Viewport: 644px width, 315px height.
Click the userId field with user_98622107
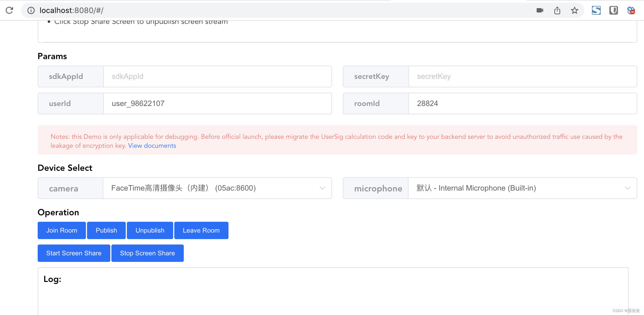[x=217, y=104]
